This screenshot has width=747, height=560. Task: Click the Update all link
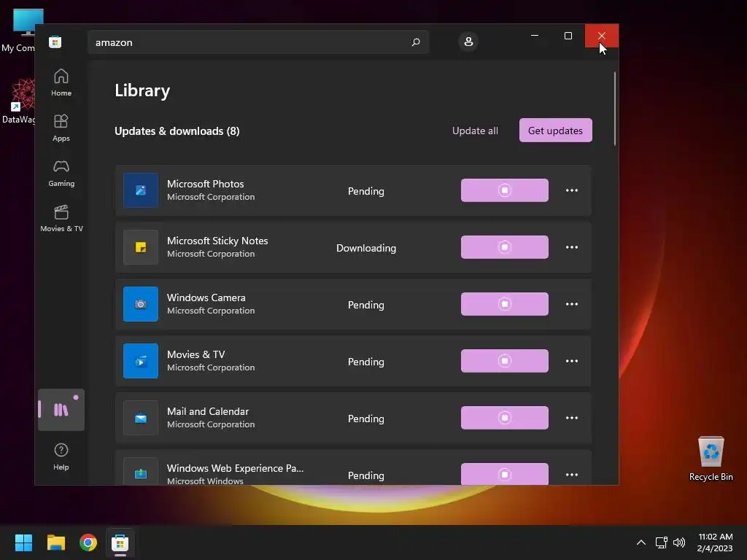coord(475,131)
